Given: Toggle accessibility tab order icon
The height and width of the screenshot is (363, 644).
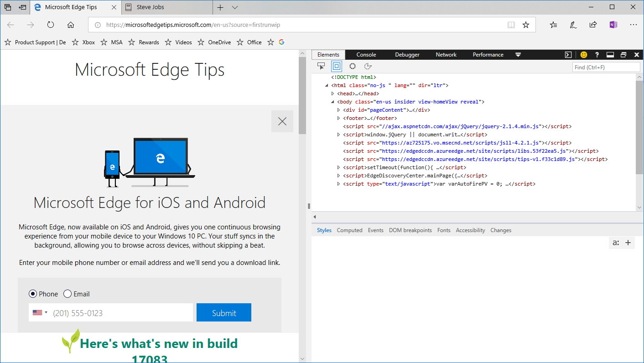Looking at the screenshot, I should click(368, 66).
